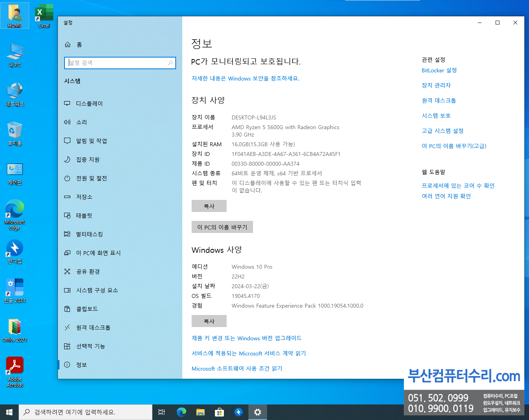Open BitLocker 설정 link

[x=439, y=70]
